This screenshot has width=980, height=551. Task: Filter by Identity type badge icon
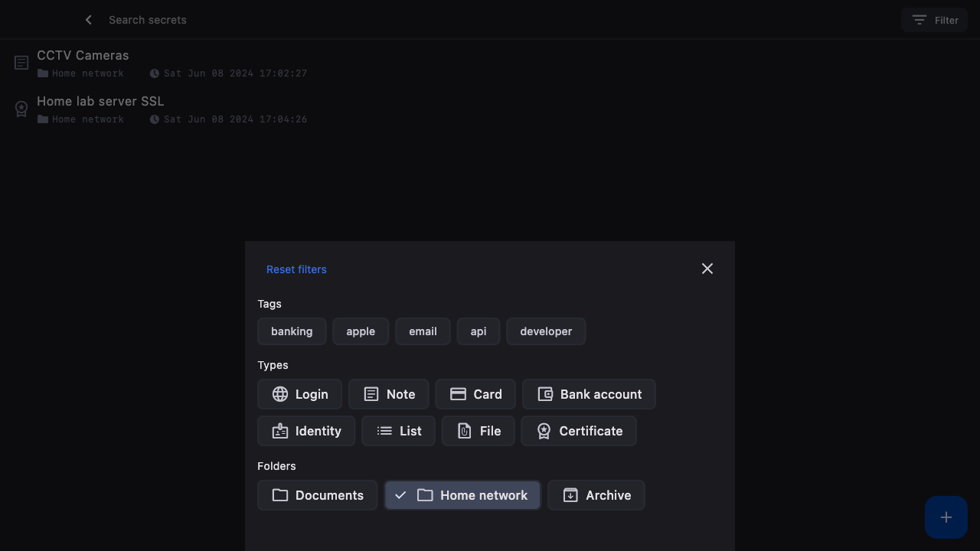click(280, 431)
